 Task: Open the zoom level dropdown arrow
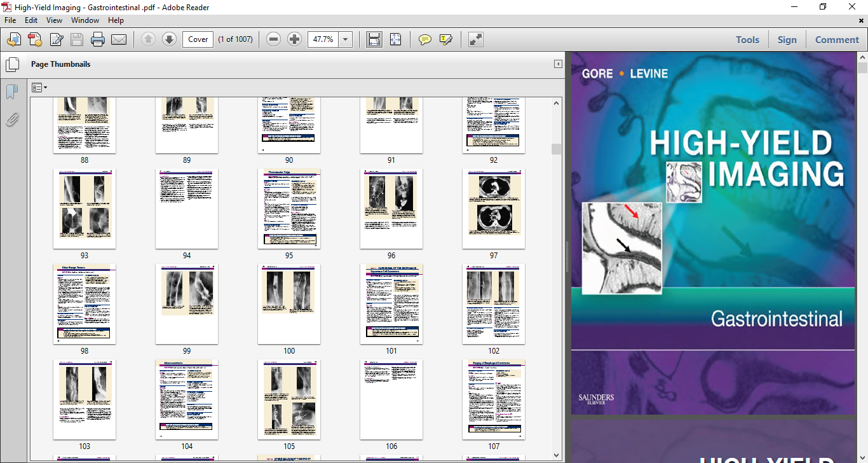coord(346,39)
